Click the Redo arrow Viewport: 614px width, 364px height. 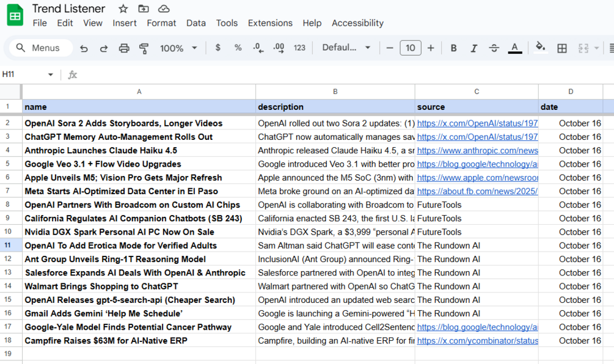click(104, 48)
